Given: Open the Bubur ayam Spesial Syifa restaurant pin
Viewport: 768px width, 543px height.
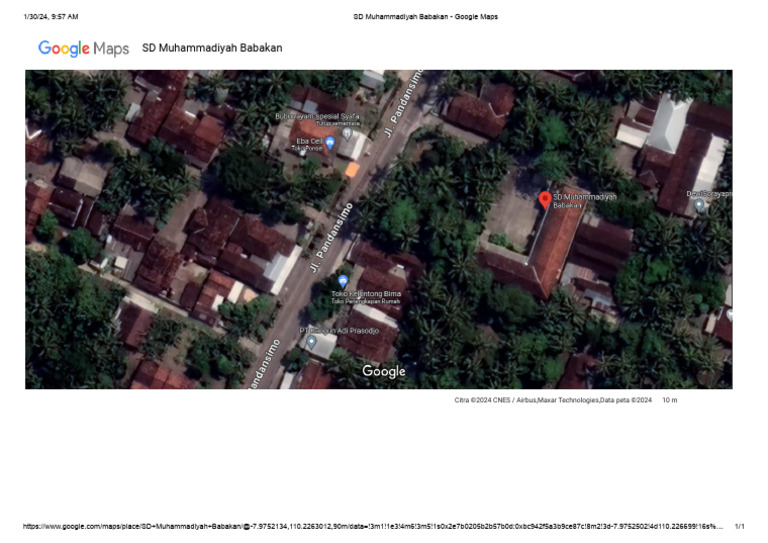Looking at the screenshot, I should pos(347,133).
